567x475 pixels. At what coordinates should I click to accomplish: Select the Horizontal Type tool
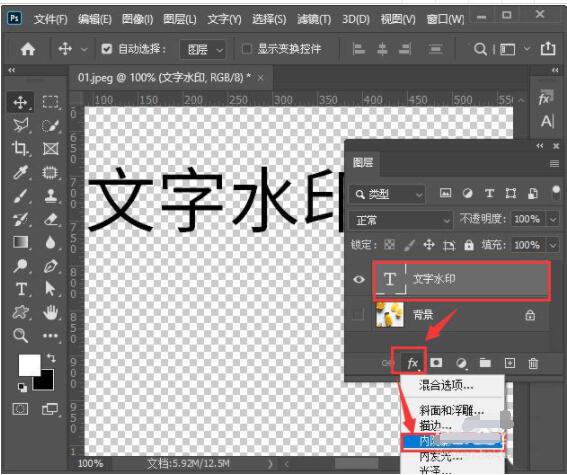21,289
